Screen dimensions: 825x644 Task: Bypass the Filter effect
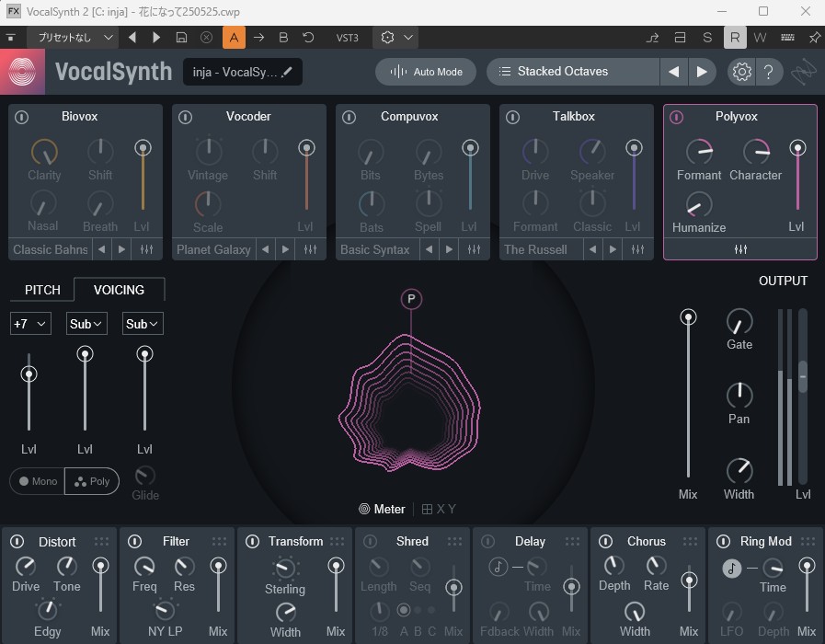134,541
